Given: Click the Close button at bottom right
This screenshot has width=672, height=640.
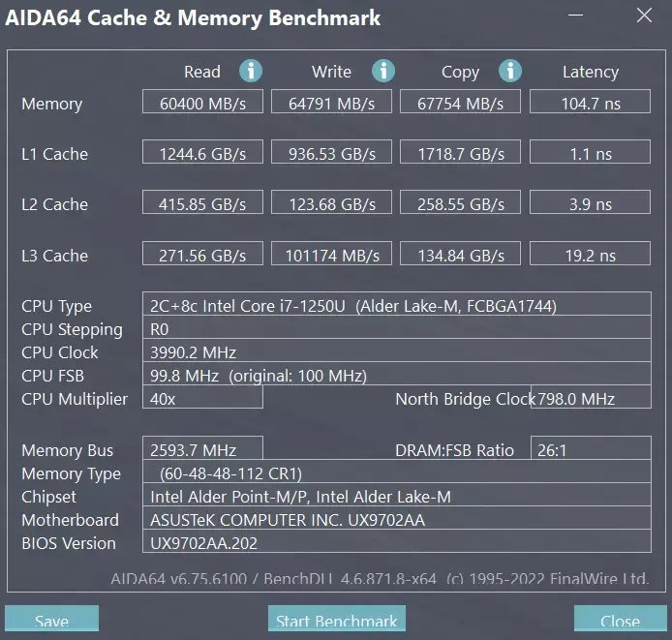Looking at the screenshot, I should [x=620, y=620].
